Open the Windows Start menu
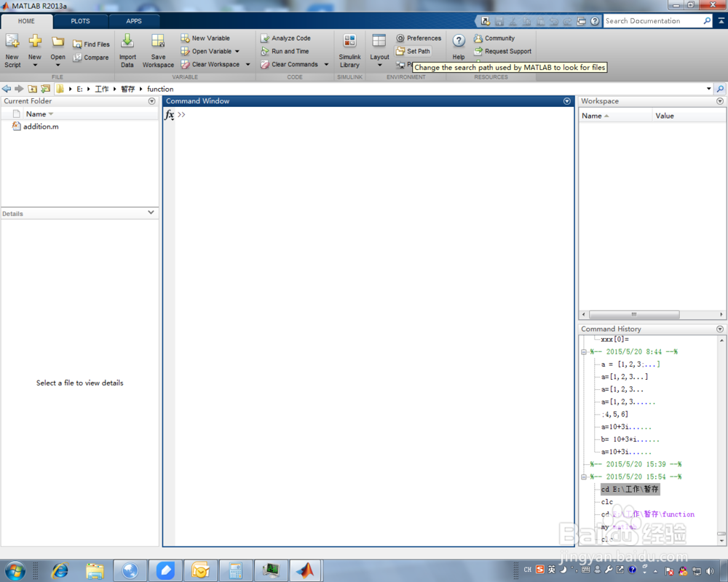The height and width of the screenshot is (582, 728). [15, 570]
